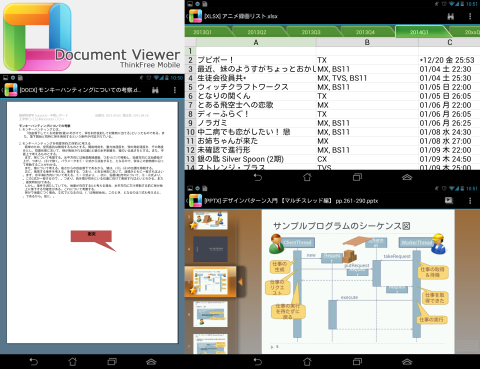This screenshot has height=369, width=480.
Task: Collapse the slide thumbnail panel arrow
Action: pos(241,282)
